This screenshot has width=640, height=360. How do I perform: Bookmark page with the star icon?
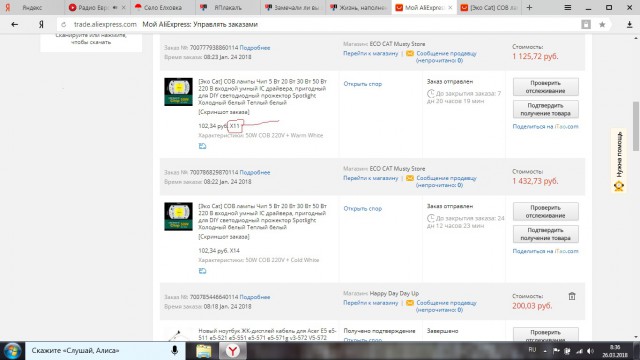602,24
